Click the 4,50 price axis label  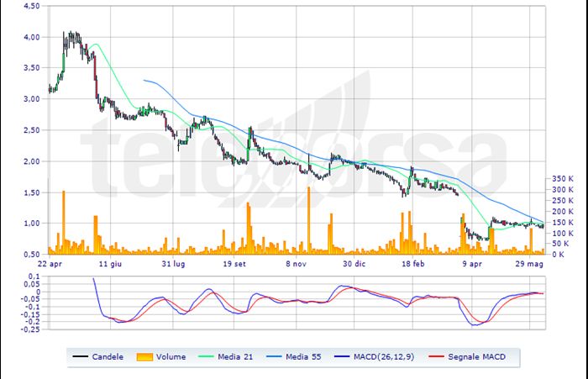click(x=31, y=6)
